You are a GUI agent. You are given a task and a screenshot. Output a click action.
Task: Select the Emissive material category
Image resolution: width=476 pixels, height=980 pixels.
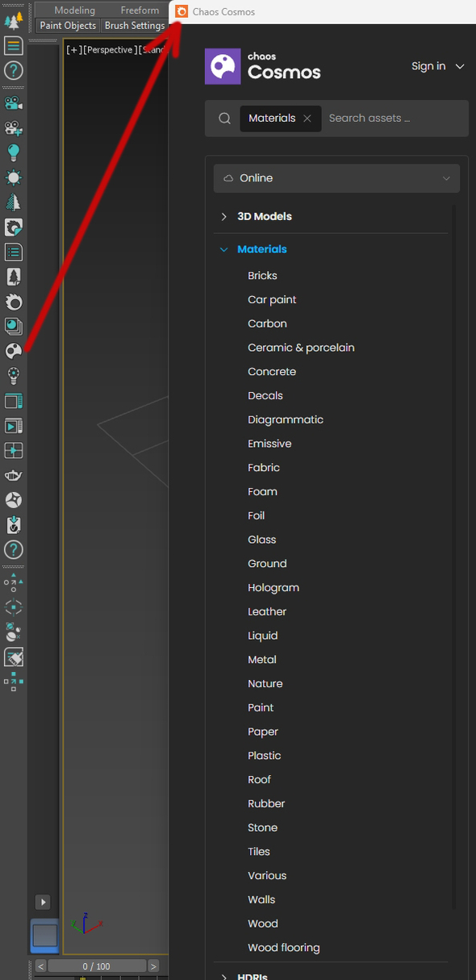[x=269, y=444]
